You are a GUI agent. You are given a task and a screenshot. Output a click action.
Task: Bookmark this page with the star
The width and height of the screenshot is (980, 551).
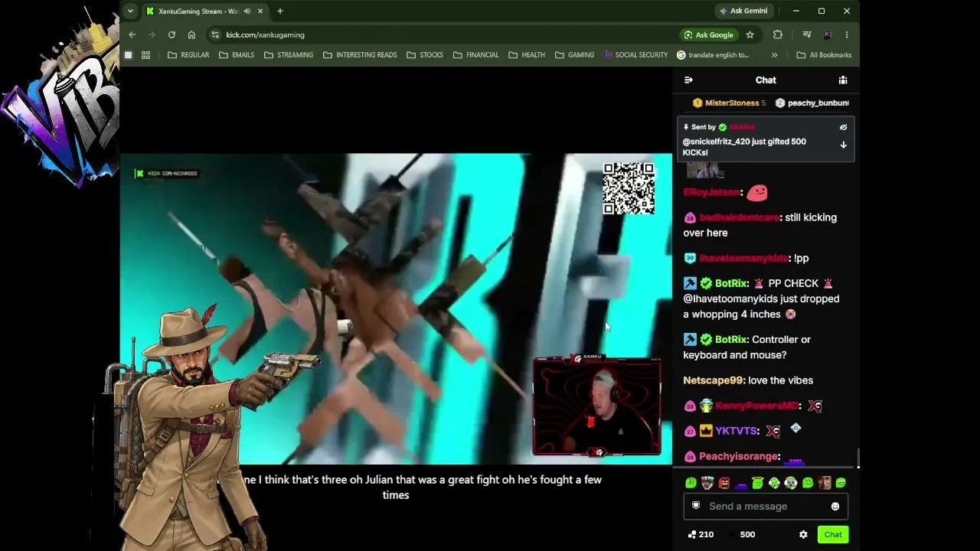coord(750,34)
